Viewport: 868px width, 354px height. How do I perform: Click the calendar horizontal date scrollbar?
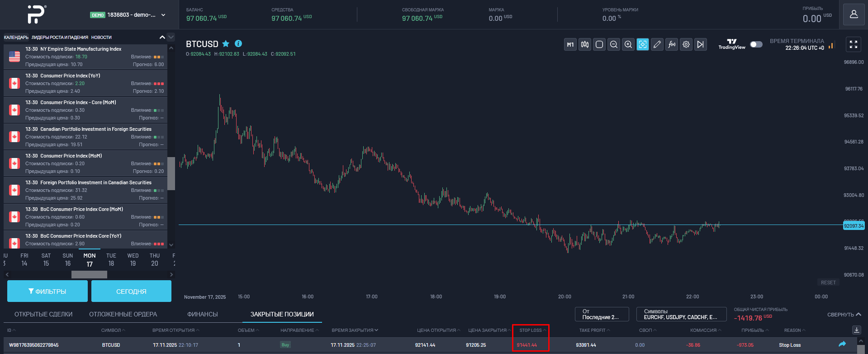pyautogui.click(x=89, y=274)
